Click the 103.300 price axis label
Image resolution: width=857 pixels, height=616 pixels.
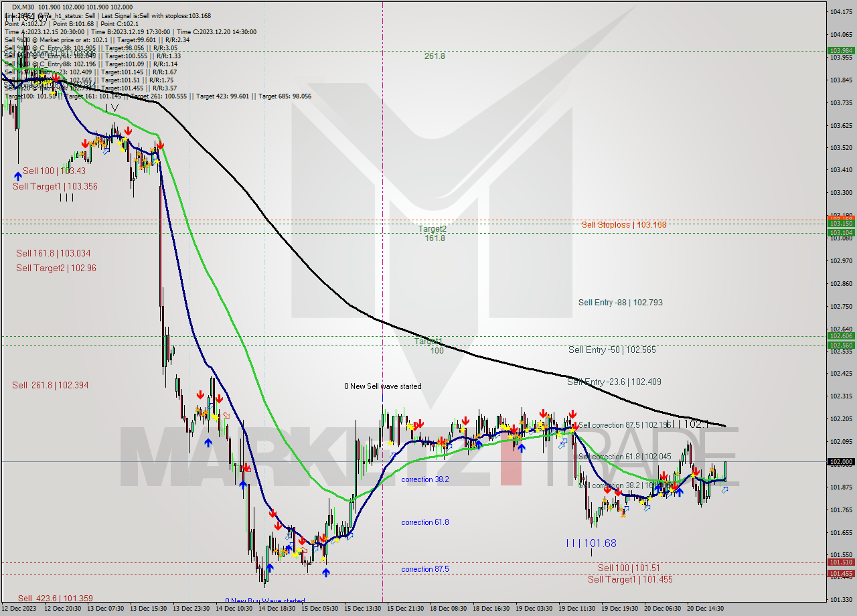pyautogui.click(x=841, y=193)
